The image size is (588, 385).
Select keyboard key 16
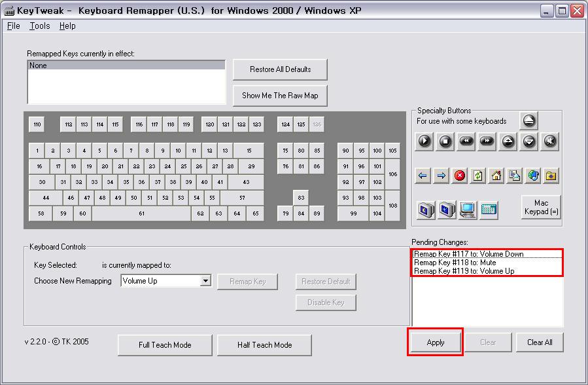(x=39, y=166)
